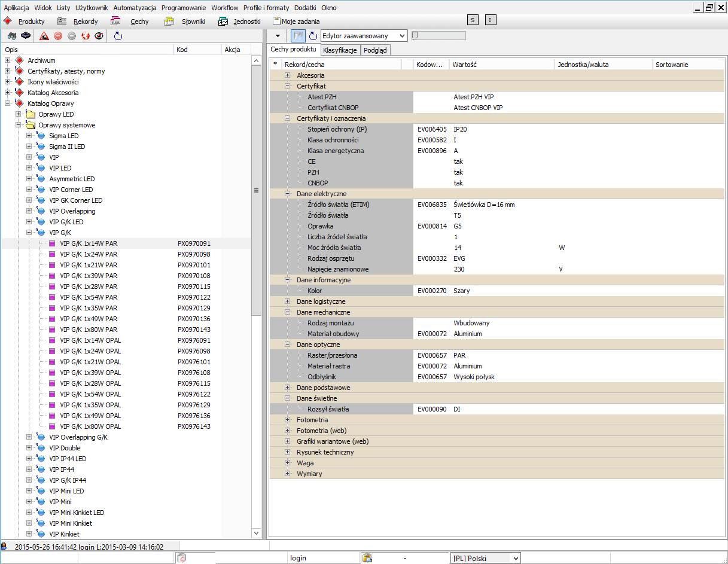Adjust the slider next to editor dropdown

click(x=438, y=36)
